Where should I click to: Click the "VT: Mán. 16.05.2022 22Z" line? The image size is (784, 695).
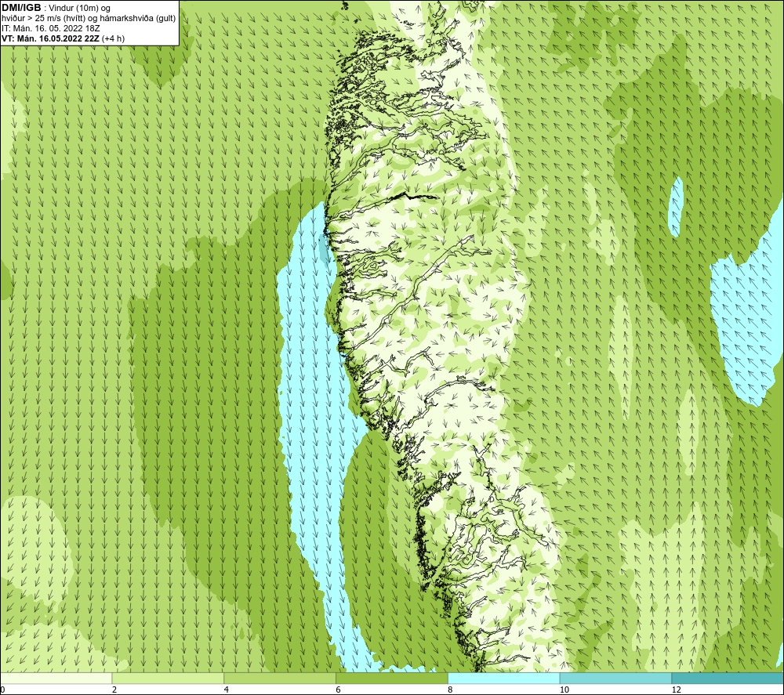click(x=50, y=38)
